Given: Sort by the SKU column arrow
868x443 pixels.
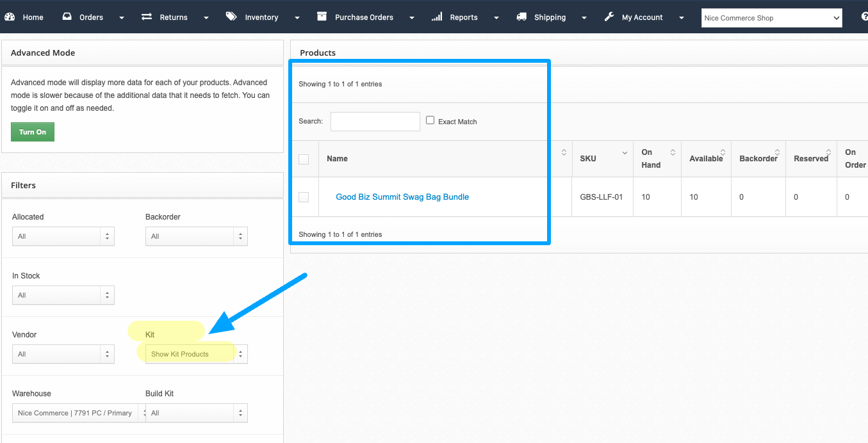Looking at the screenshot, I should (x=625, y=152).
